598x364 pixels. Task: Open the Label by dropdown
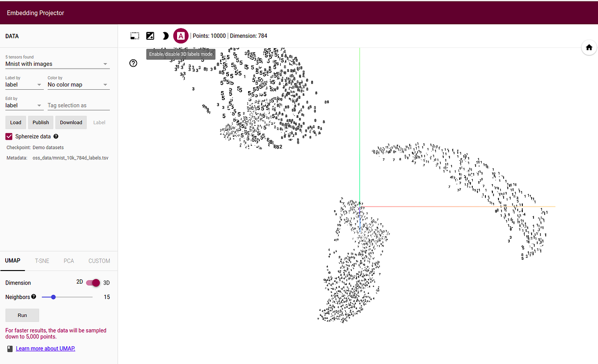click(23, 85)
